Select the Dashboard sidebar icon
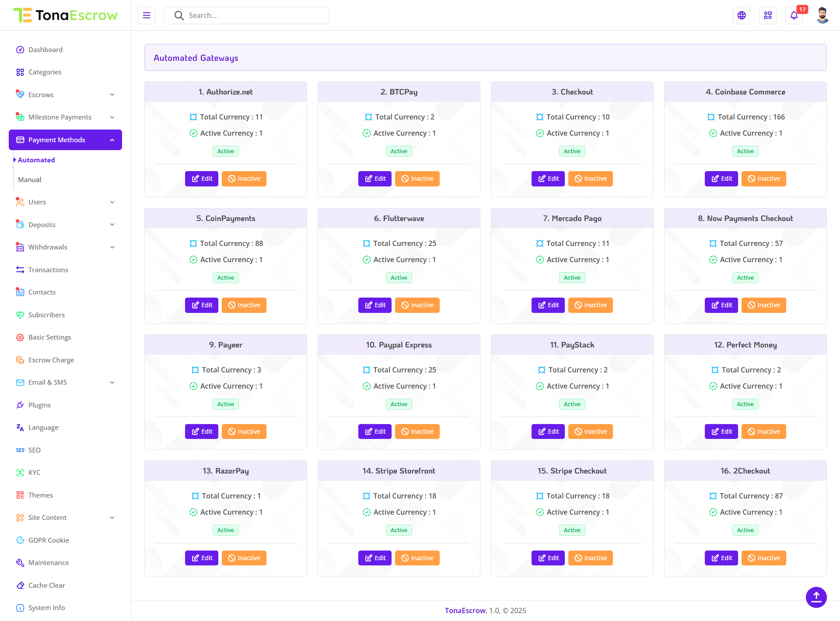The image size is (840, 621). point(20,49)
